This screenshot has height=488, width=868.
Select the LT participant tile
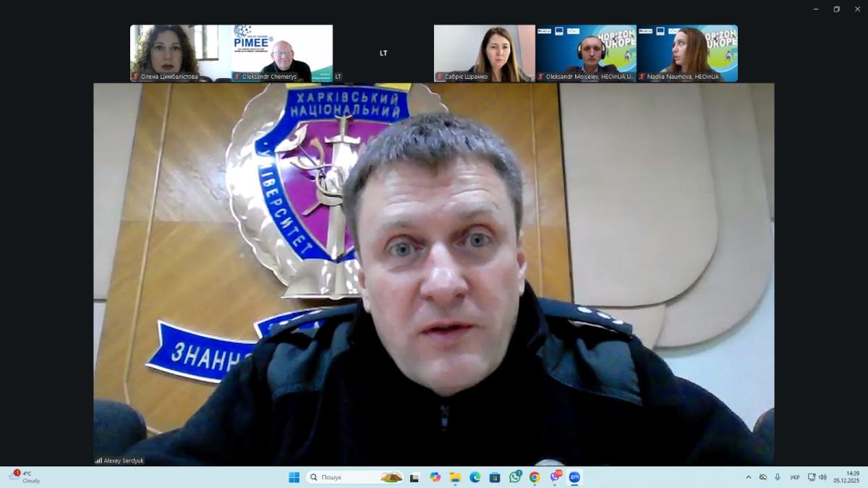pos(383,53)
